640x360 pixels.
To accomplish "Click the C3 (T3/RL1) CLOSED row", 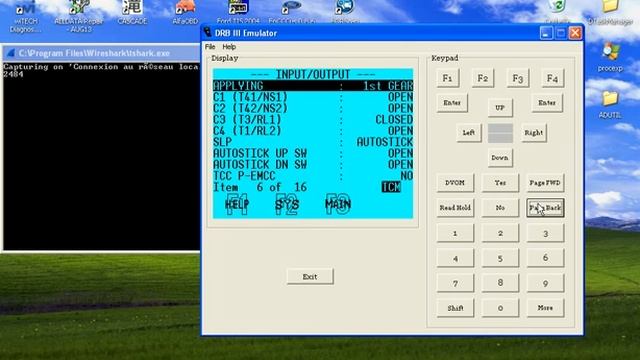I will (313, 120).
